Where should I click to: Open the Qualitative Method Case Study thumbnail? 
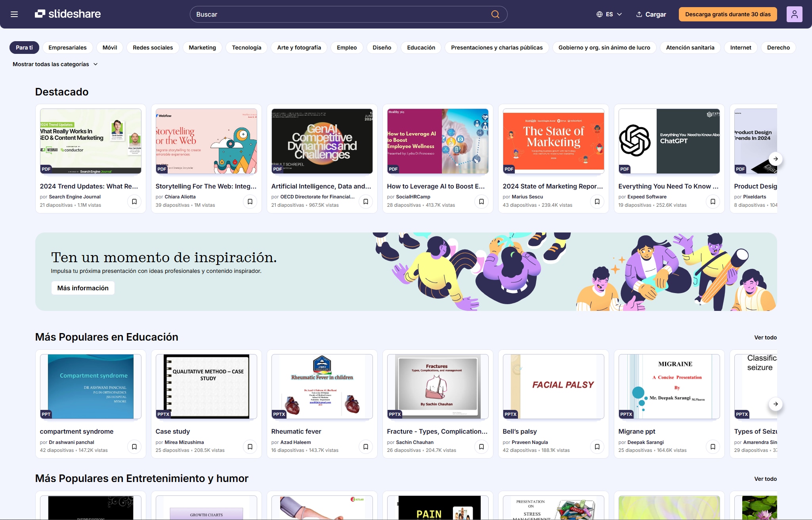tap(206, 387)
